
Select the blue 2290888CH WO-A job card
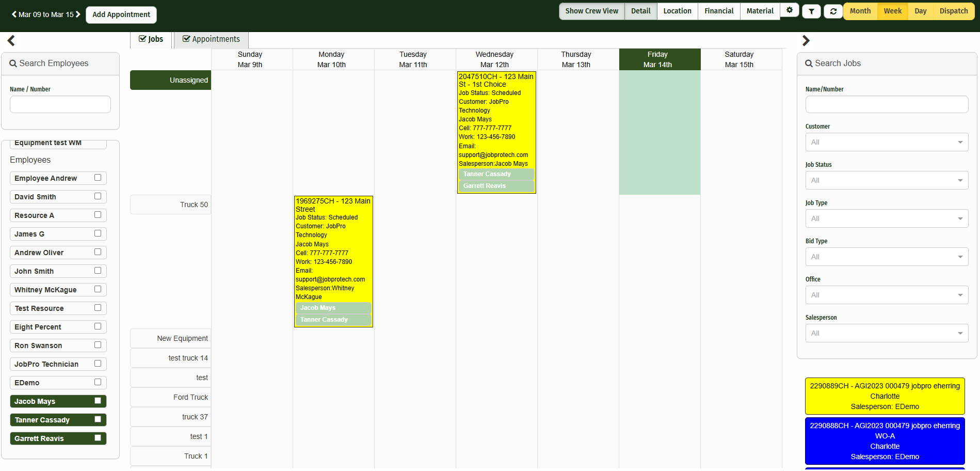coord(885,441)
